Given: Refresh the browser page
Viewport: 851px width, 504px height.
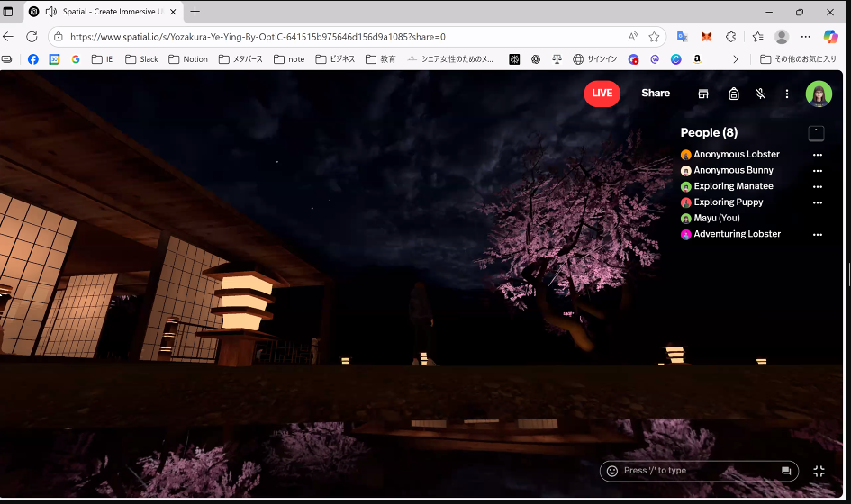Looking at the screenshot, I should [32, 37].
